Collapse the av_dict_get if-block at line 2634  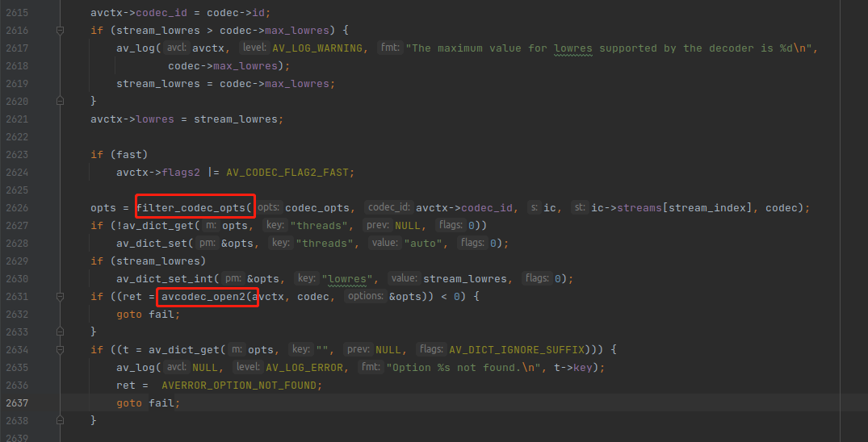click(60, 349)
